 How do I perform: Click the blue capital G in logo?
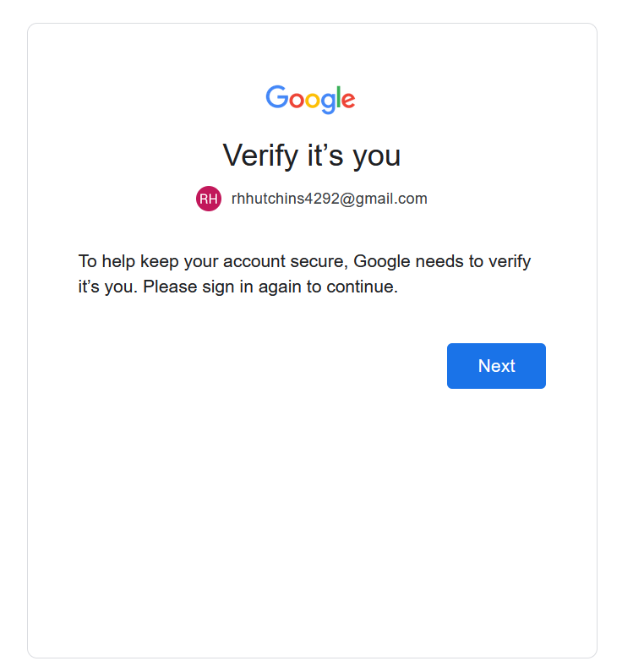(277, 97)
